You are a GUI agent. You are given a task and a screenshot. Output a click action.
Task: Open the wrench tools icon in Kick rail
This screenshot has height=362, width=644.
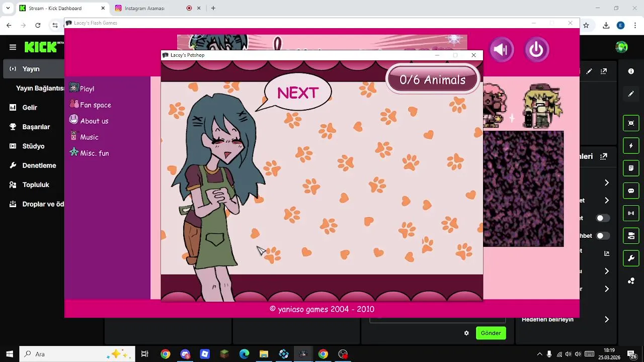click(x=631, y=258)
